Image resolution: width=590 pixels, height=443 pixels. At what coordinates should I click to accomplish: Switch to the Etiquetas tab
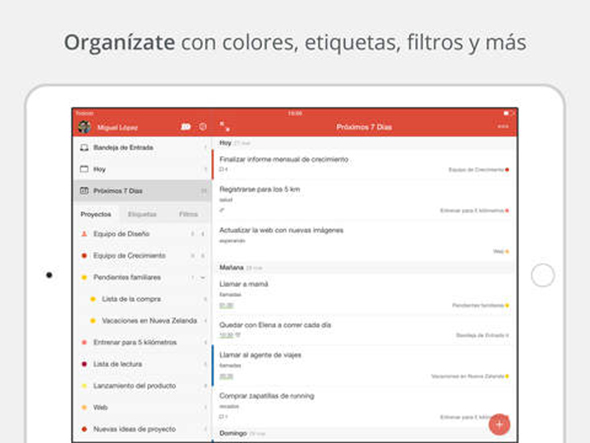[142, 214]
